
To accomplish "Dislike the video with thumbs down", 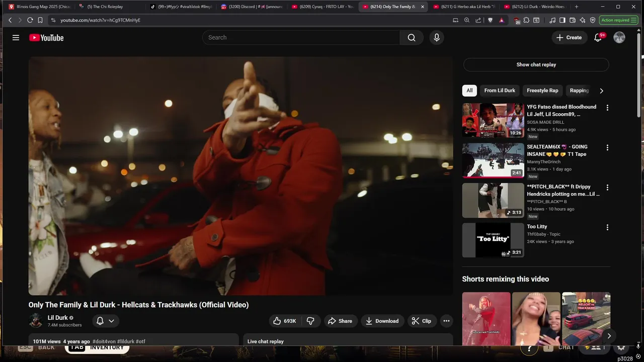I will (310, 321).
